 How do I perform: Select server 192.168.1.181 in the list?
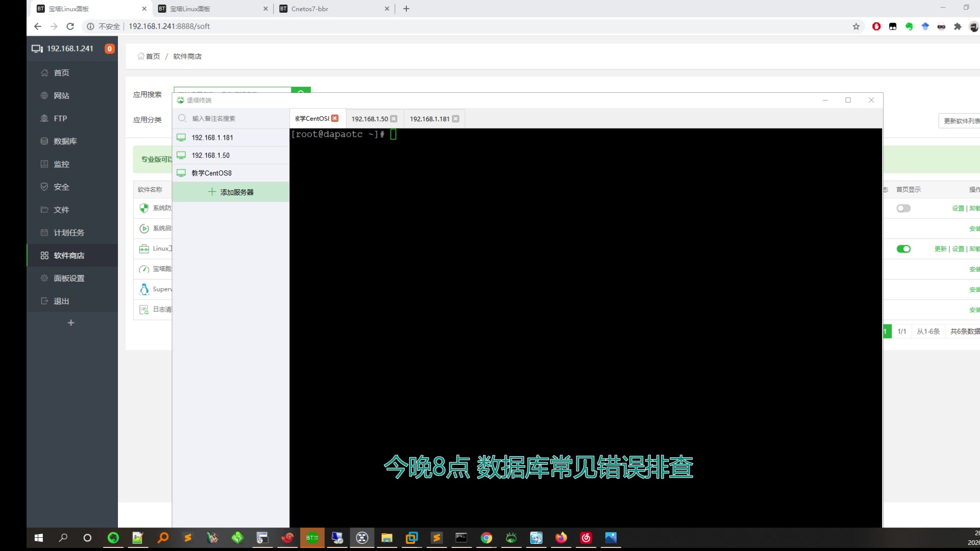coord(231,138)
